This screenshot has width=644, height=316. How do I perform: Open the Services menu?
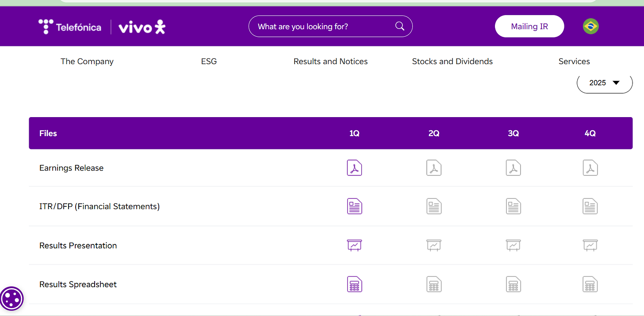coord(574,61)
